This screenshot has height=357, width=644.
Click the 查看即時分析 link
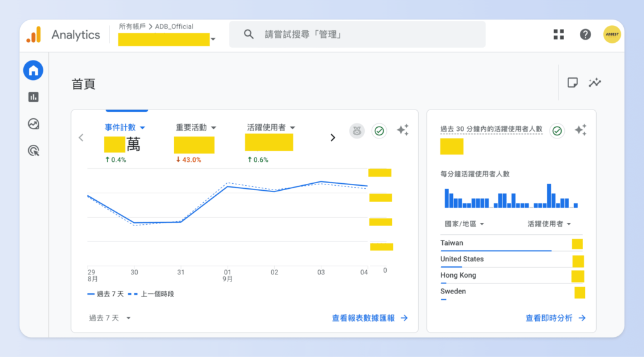(555, 318)
